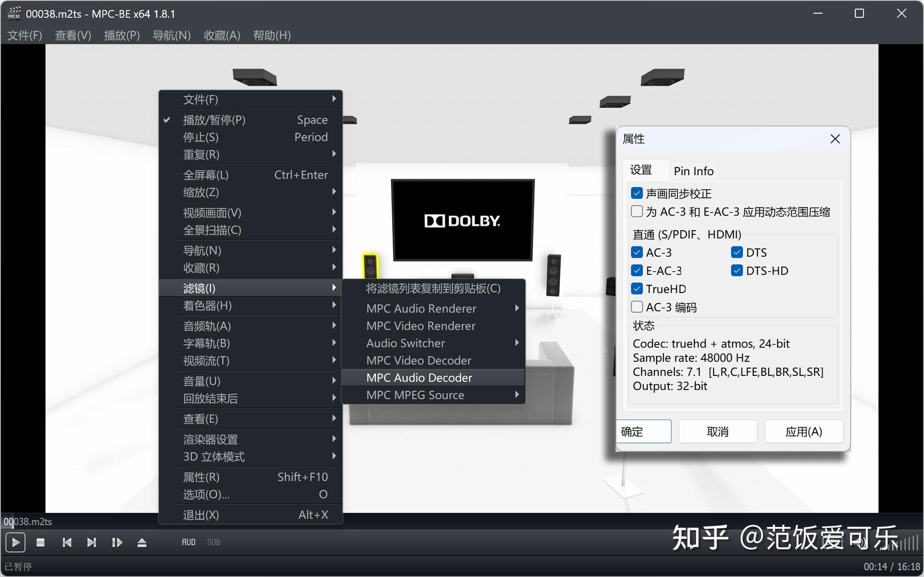The width and height of the screenshot is (924, 577).
Task: Select 将滤镜列表复制到剪贴板(C) menu entry
Action: pyautogui.click(x=432, y=288)
